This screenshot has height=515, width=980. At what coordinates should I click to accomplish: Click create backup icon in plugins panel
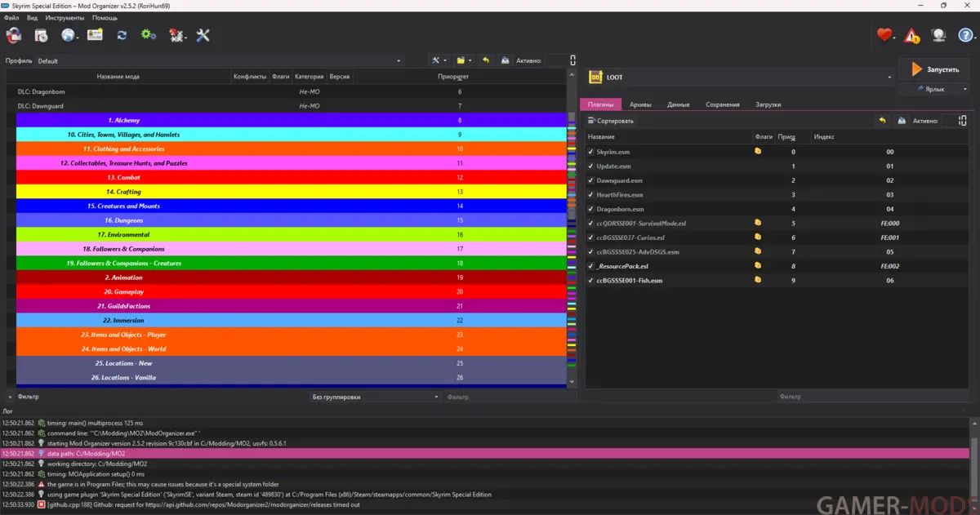click(902, 120)
